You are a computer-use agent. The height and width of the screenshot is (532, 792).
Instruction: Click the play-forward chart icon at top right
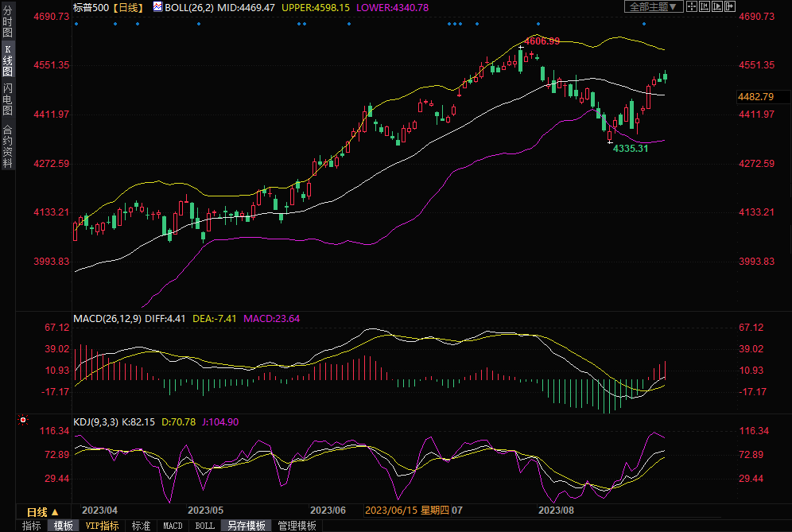pyautogui.click(x=718, y=6)
